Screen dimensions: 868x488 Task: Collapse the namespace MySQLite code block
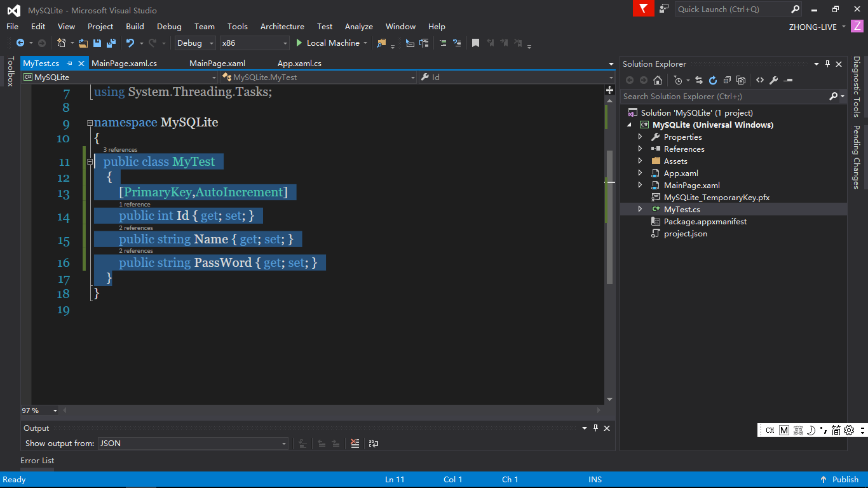pos(90,123)
